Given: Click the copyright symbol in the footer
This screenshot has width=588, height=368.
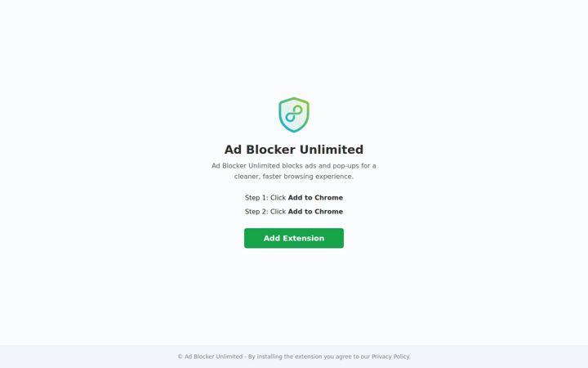Looking at the screenshot, I should click(x=180, y=357).
